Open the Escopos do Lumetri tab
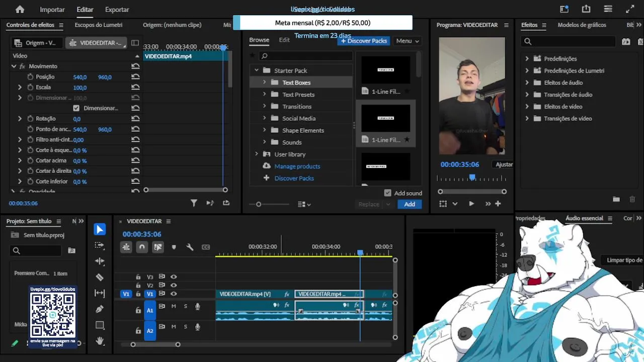The height and width of the screenshot is (362, 644). [99, 25]
